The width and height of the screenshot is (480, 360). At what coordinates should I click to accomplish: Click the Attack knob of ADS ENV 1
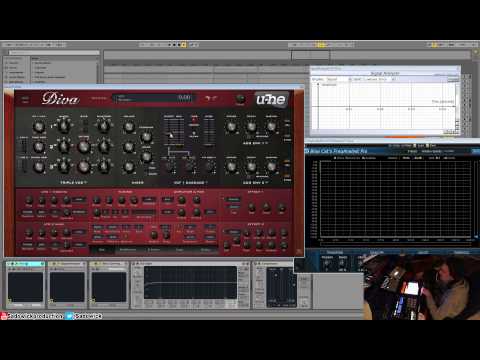(231, 126)
